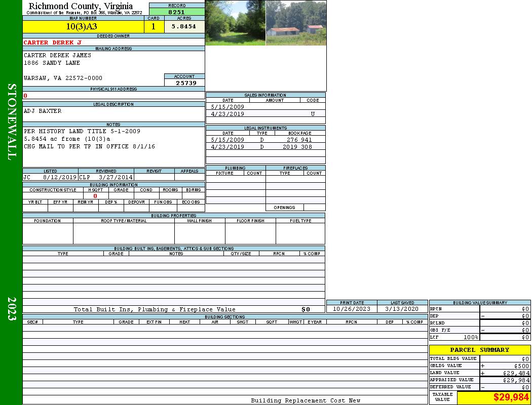Image resolution: width=532 pixels, height=405 pixels.
Task: Click the yellow map number 10(3)A3 field
Action: point(83,27)
